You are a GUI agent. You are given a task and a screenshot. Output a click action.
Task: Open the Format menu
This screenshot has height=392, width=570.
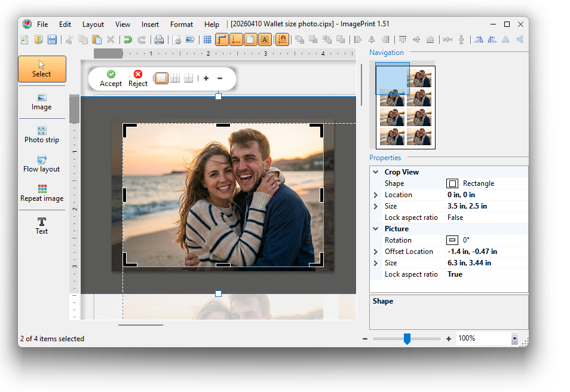click(x=181, y=24)
